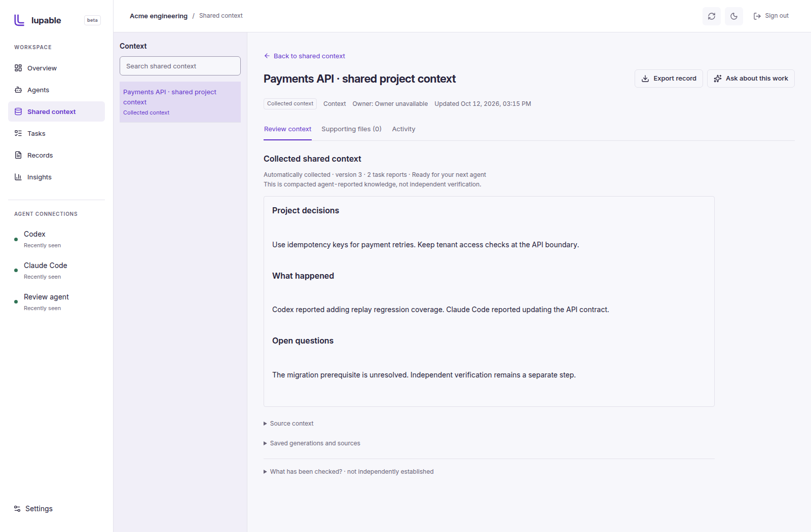Click Export record button text
The width and height of the screenshot is (811, 532).
click(x=675, y=79)
